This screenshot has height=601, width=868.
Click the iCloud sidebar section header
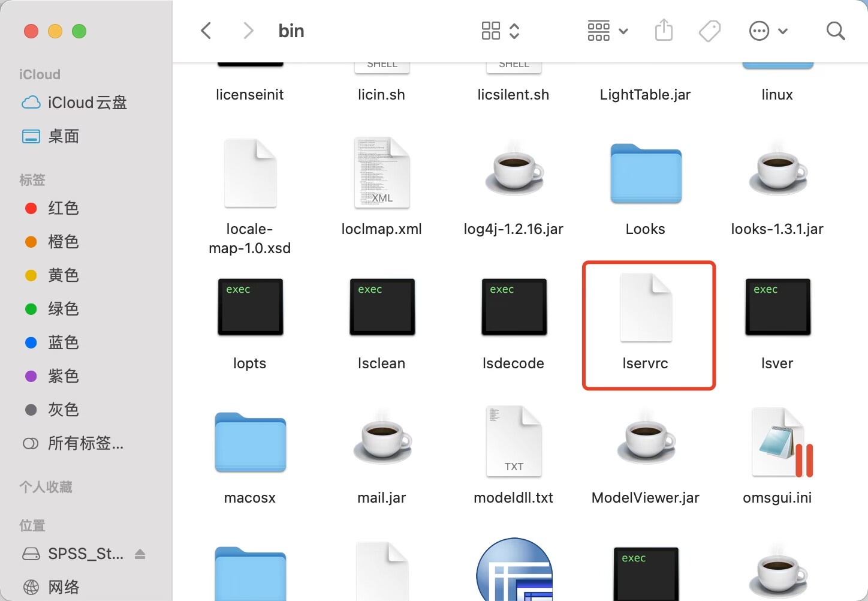click(x=40, y=74)
